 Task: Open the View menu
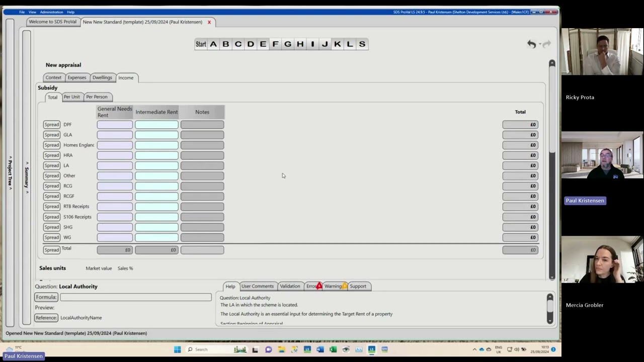pos(32,12)
